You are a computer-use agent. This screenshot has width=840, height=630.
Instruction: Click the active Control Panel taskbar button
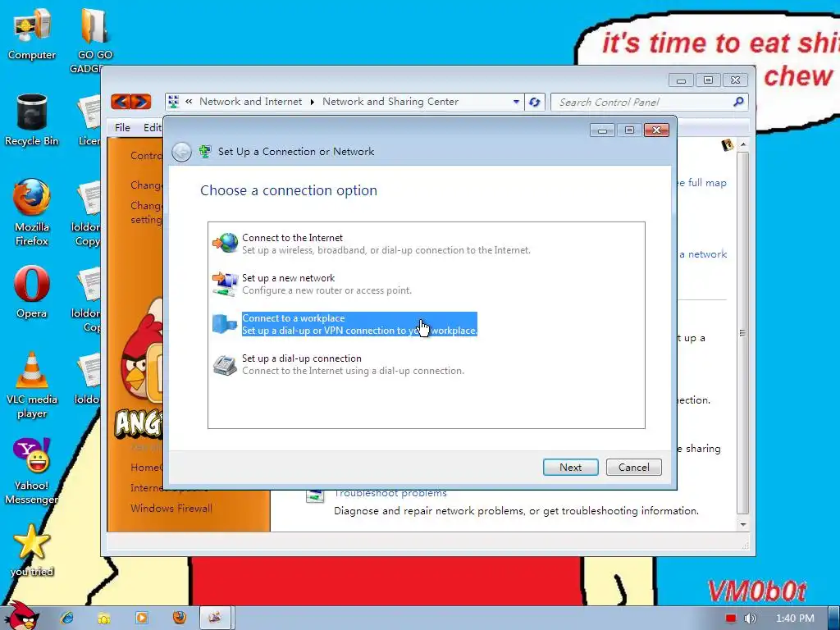pos(216,618)
